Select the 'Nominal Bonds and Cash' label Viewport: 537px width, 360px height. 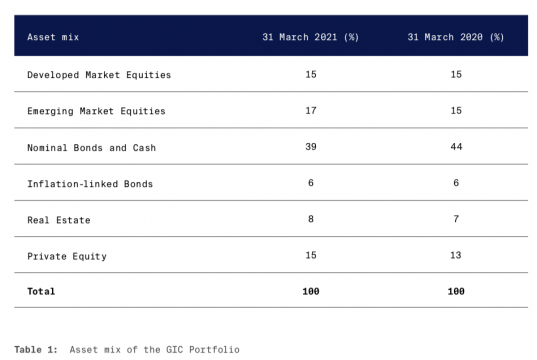click(x=91, y=148)
